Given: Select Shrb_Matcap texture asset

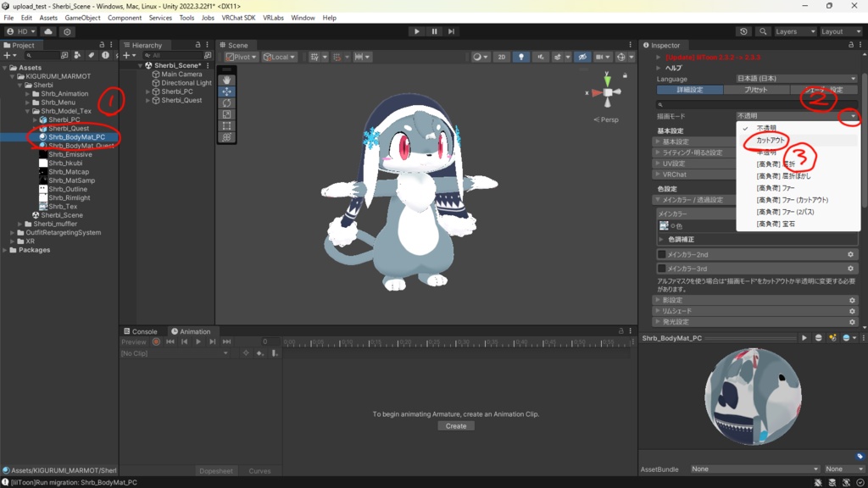Looking at the screenshot, I should coord(68,172).
